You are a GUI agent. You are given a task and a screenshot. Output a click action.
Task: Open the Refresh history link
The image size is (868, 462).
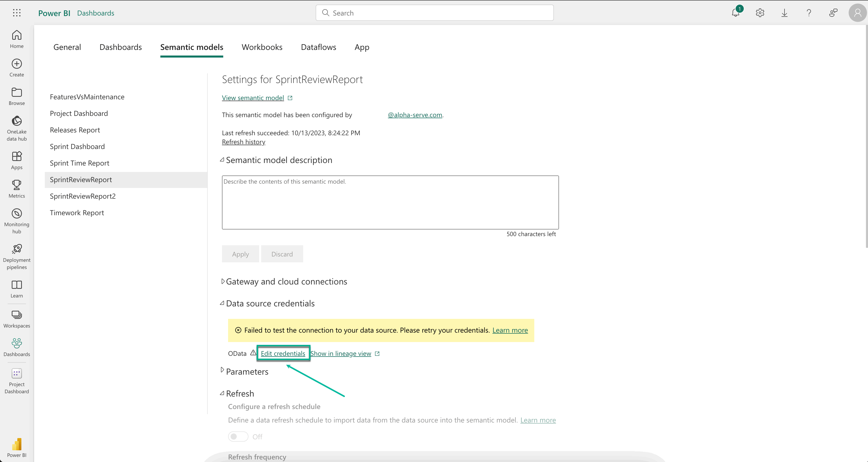(x=243, y=142)
